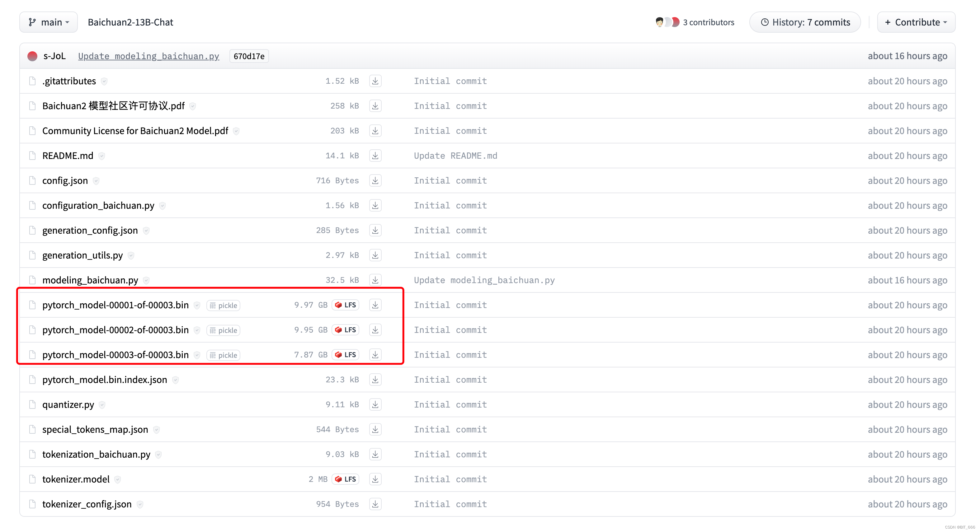Click the s-JoL user avatar
Screen dimensions: 980x532
pyautogui.click(x=33, y=56)
